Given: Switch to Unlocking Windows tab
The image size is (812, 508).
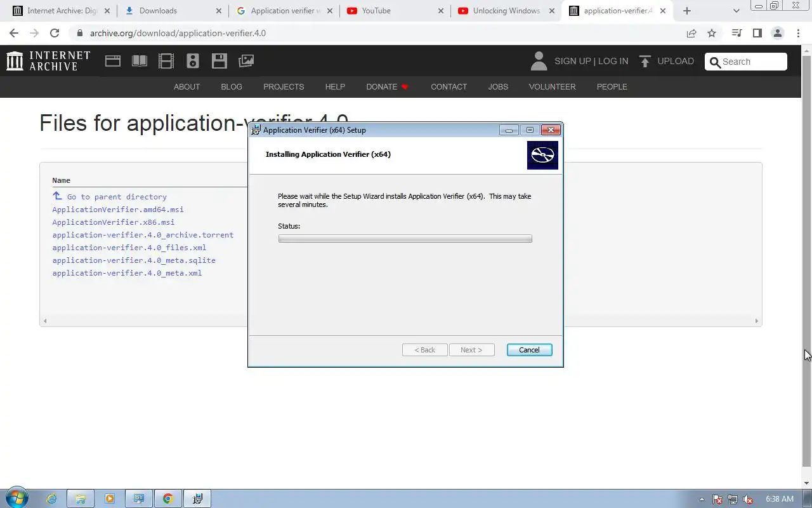Looking at the screenshot, I should point(506,11).
